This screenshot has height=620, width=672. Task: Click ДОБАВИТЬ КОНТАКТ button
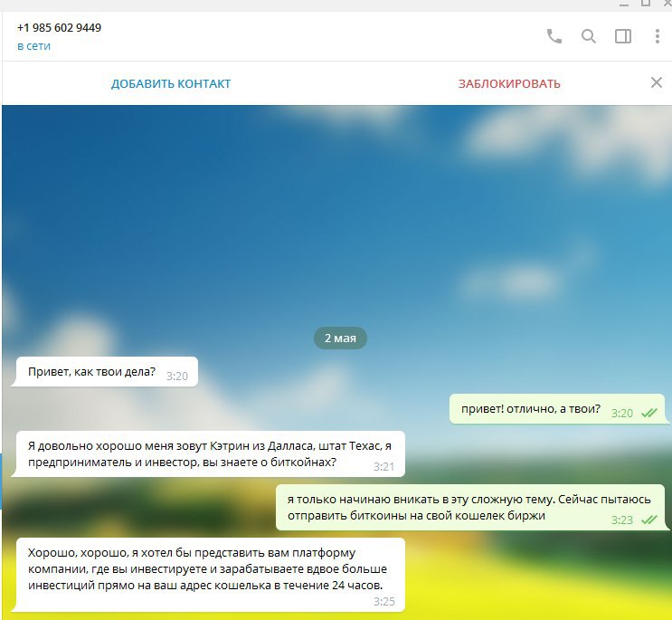tap(171, 83)
